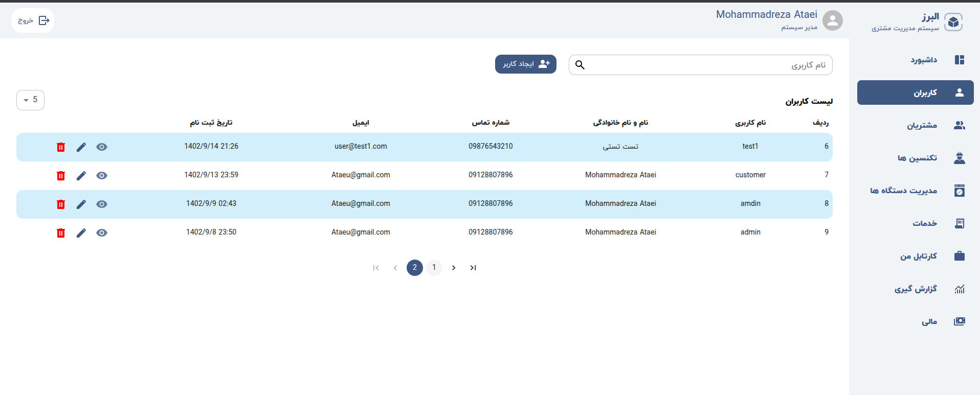980x395 pixels.
Task: Click Mohammadreza Ataei name in header
Action: coord(767,15)
